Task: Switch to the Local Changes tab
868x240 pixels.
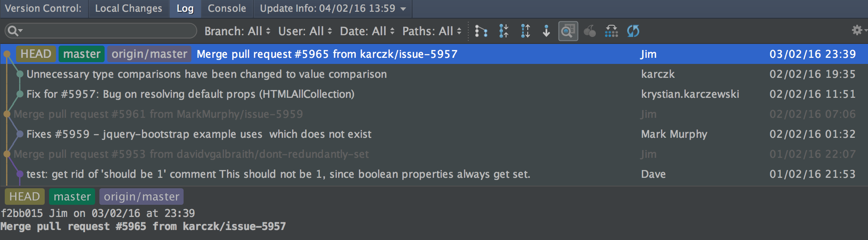Action: 128,9
